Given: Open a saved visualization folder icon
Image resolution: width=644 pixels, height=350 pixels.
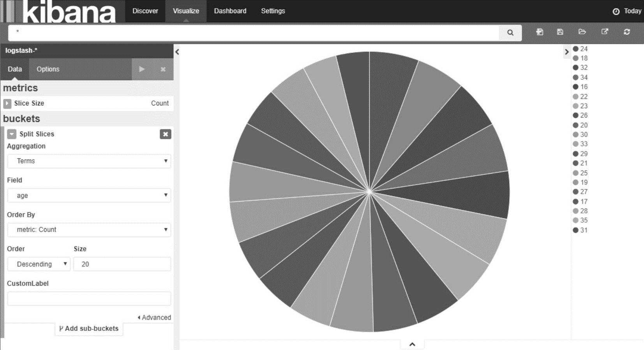Looking at the screenshot, I should (582, 32).
